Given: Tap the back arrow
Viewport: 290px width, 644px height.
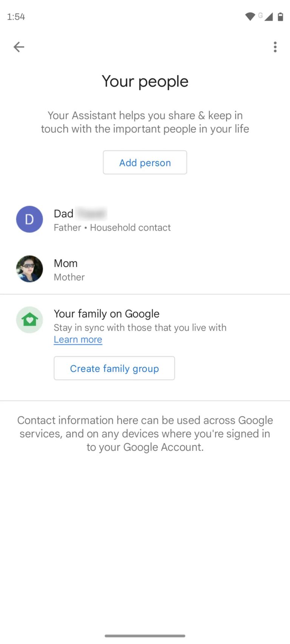Looking at the screenshot, I should pos(19,47).
